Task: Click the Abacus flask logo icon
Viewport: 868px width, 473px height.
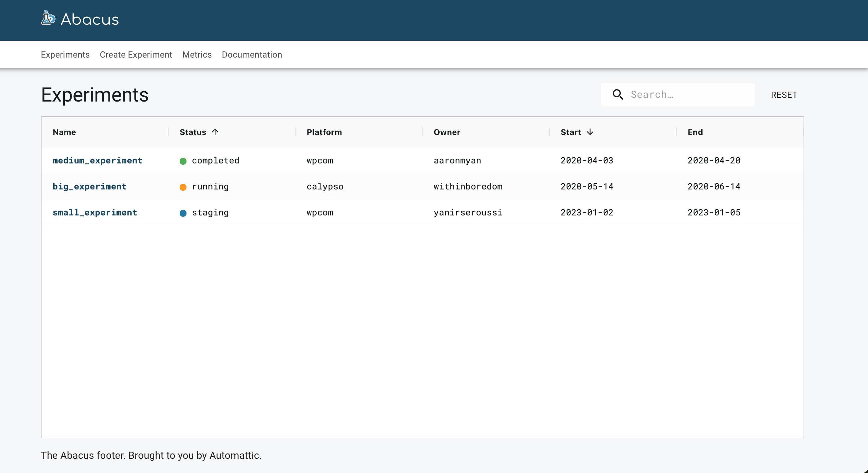Action: click(48, 18)
